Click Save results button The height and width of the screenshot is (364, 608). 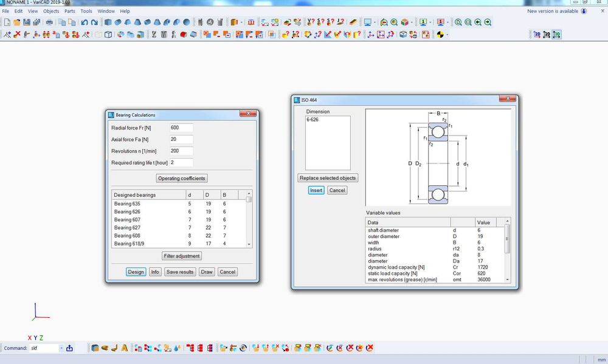pyautogui.click(x=180, y=272)
